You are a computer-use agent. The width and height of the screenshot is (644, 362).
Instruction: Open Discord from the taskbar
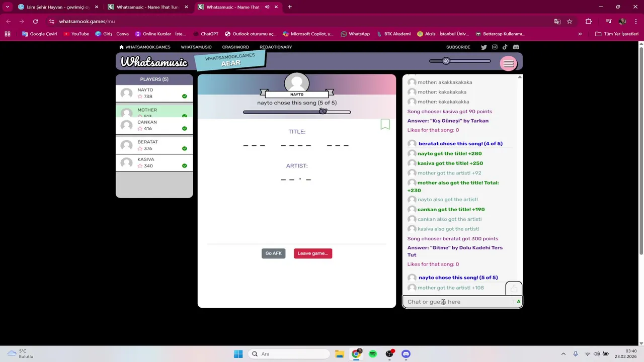[x=406, y=354]
